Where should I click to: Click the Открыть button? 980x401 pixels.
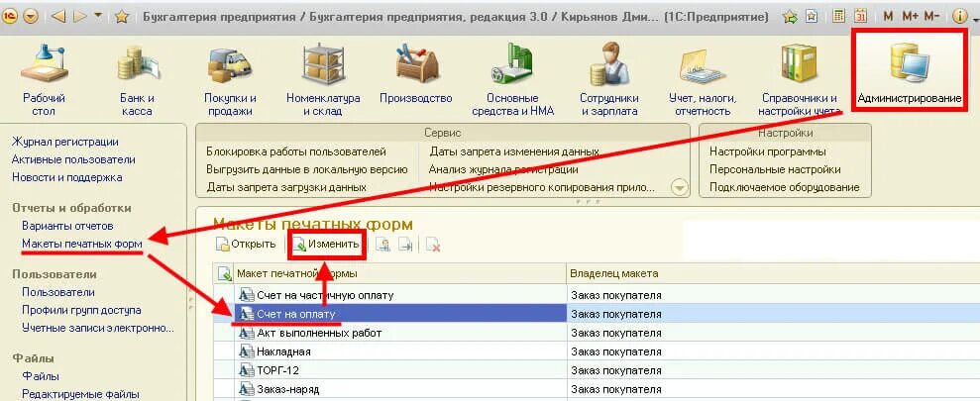point(246,245)
